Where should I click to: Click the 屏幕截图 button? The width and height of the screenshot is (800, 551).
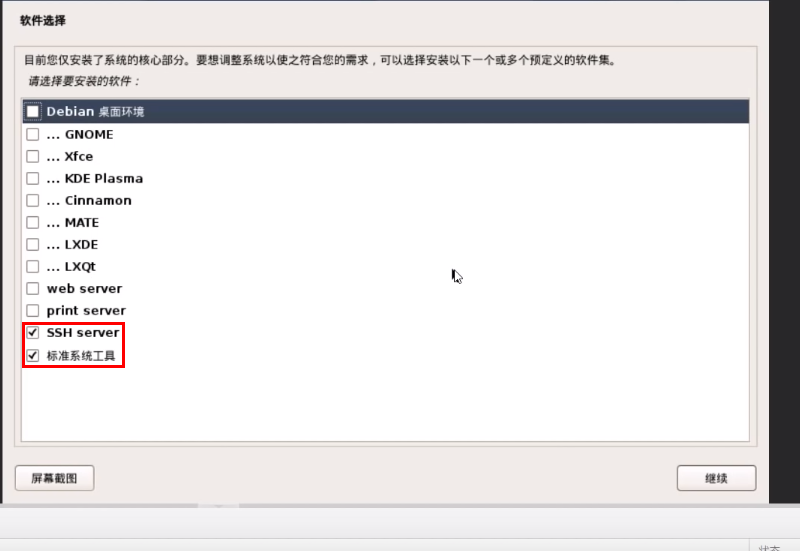point(55,478)
